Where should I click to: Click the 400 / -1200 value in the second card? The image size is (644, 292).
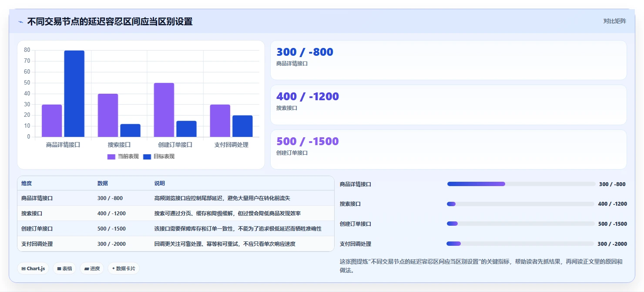coord(308,97)
